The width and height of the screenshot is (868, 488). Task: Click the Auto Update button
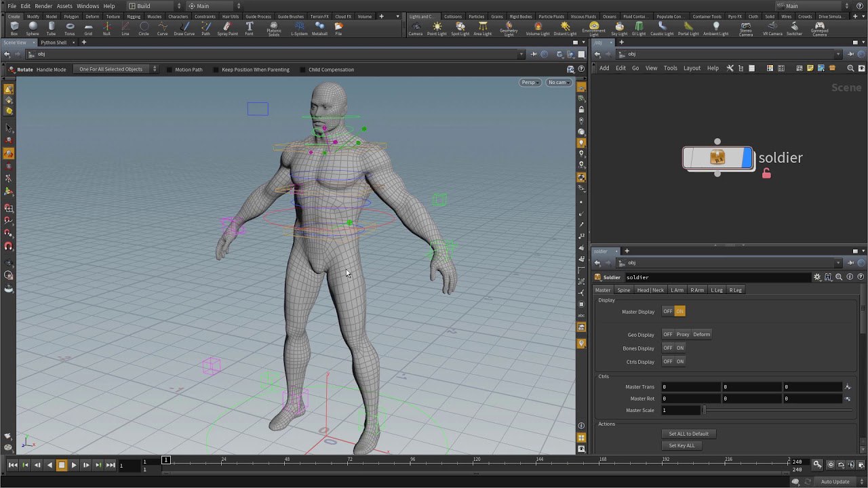[x=835, y=481]
